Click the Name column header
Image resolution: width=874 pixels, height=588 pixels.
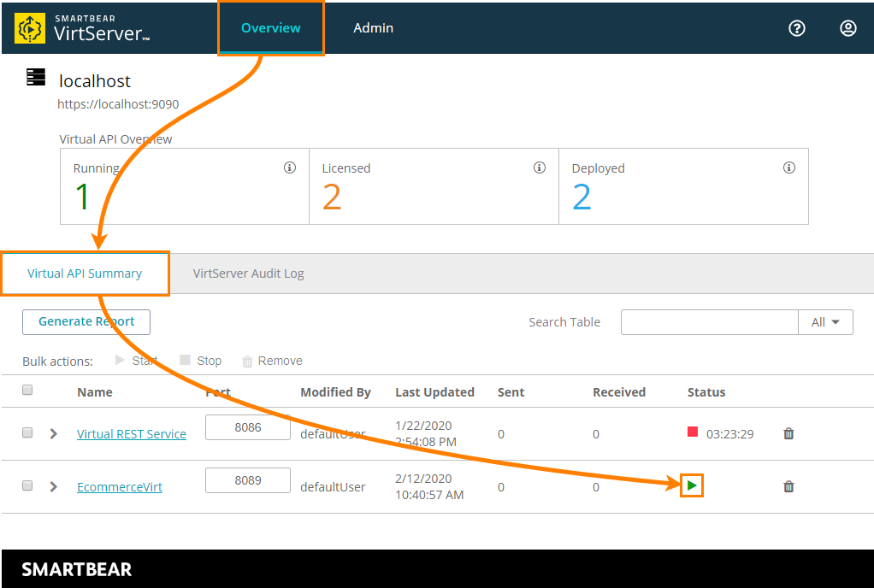coord(95,392)
